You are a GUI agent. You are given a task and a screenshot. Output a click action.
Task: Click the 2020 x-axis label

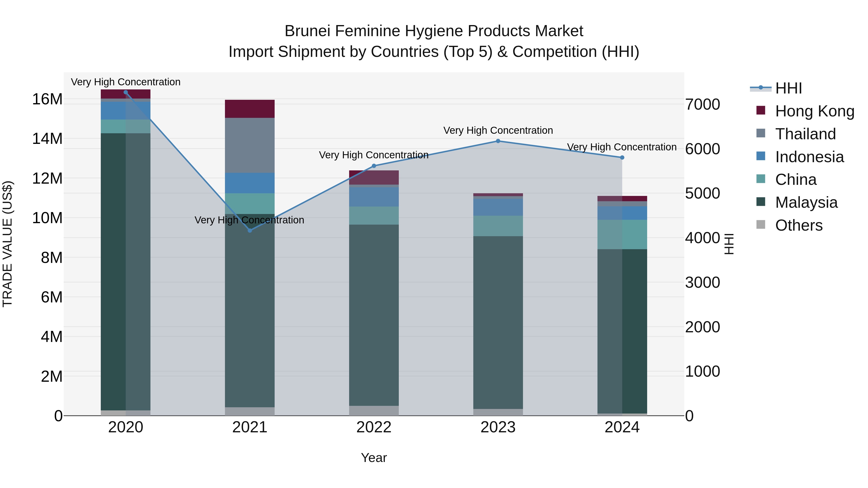126,427
